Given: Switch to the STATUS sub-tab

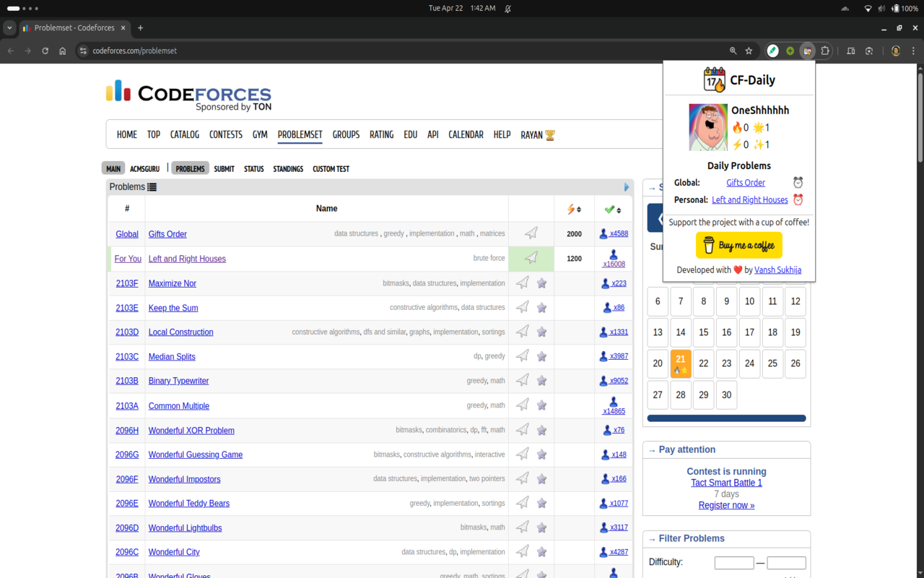Looking at the screenshot, I should (253, 169).
